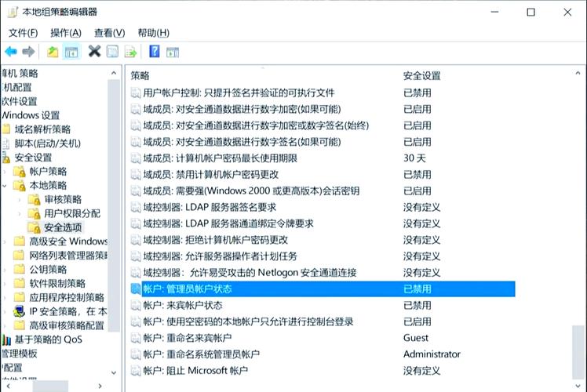Expand the 高级安全 Windows node

(x=5, y=241)
